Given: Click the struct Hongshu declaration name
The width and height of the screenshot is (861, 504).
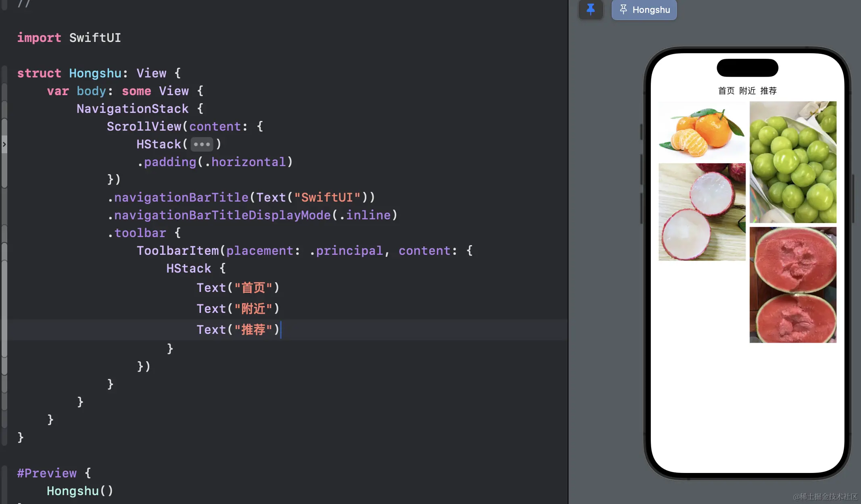Looking at the screenshot, I should (95, 73).
